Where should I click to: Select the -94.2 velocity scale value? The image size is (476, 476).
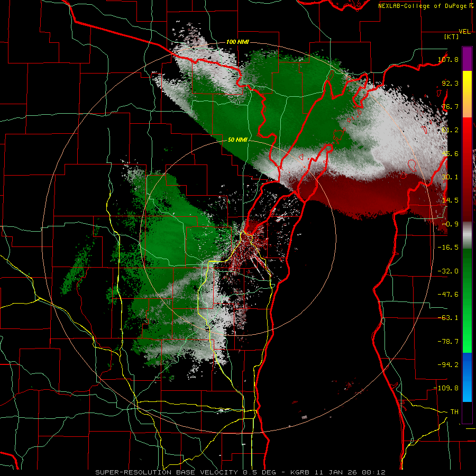point(448,364)
